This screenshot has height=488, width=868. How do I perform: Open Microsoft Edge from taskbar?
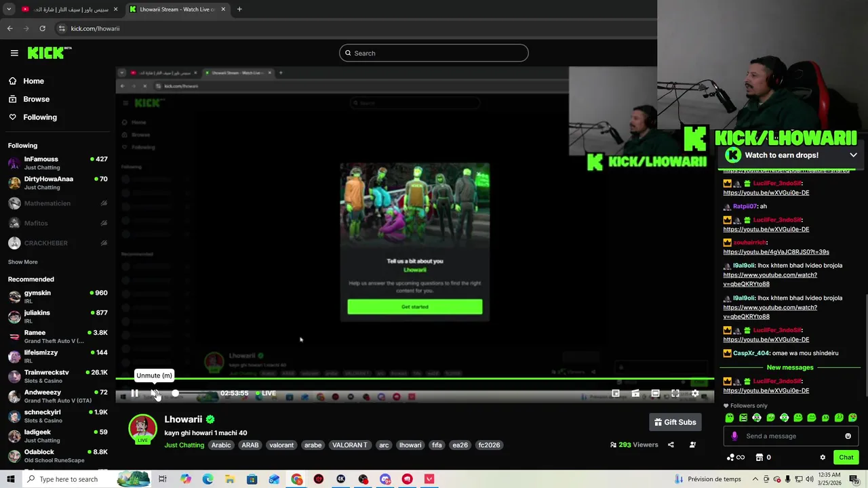click(x=208, y=479)
